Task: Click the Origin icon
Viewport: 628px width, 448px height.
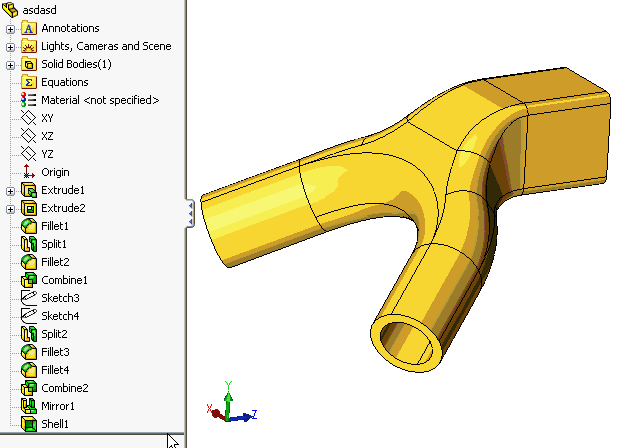Action: pos(29,172)
